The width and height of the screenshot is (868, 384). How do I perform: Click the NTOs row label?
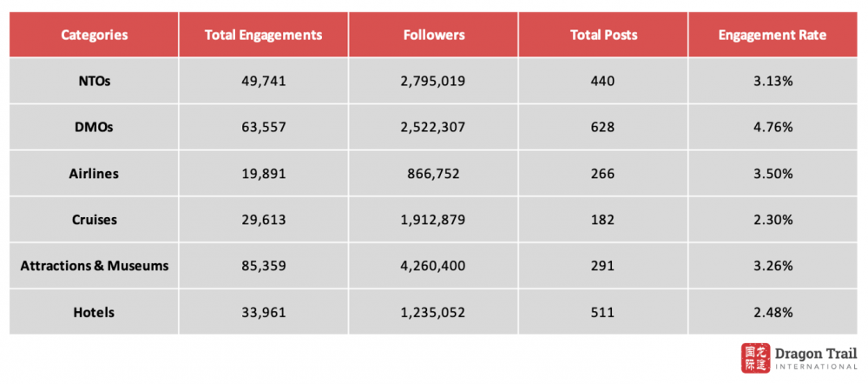pyautogui.click(x=95, y=82)
